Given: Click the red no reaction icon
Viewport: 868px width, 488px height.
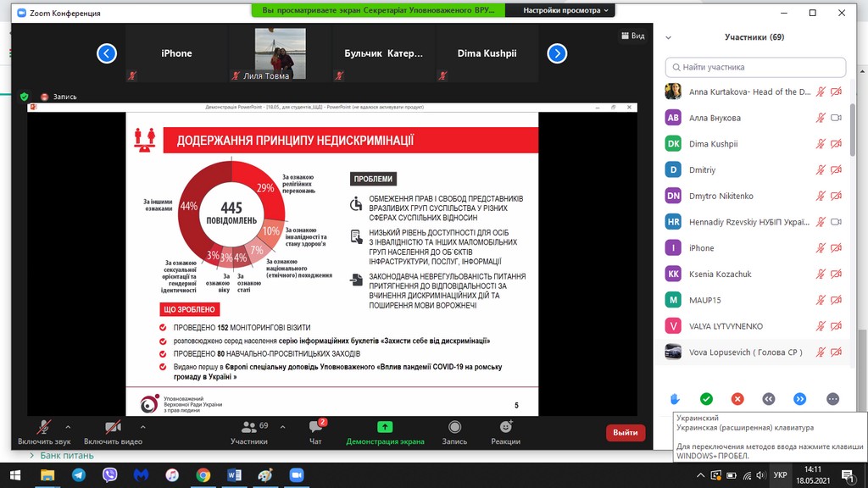Looking at the screenshot, I should pos(737,399).
